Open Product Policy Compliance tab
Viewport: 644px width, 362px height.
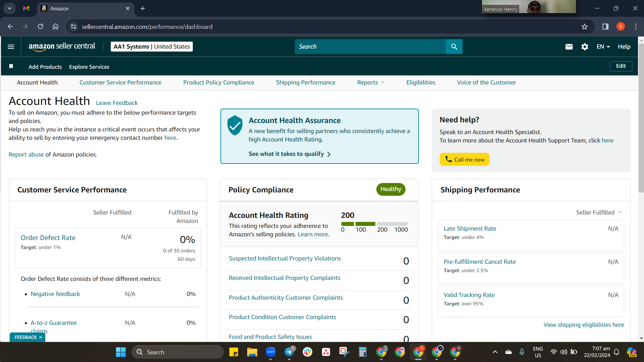coord(219,82)
